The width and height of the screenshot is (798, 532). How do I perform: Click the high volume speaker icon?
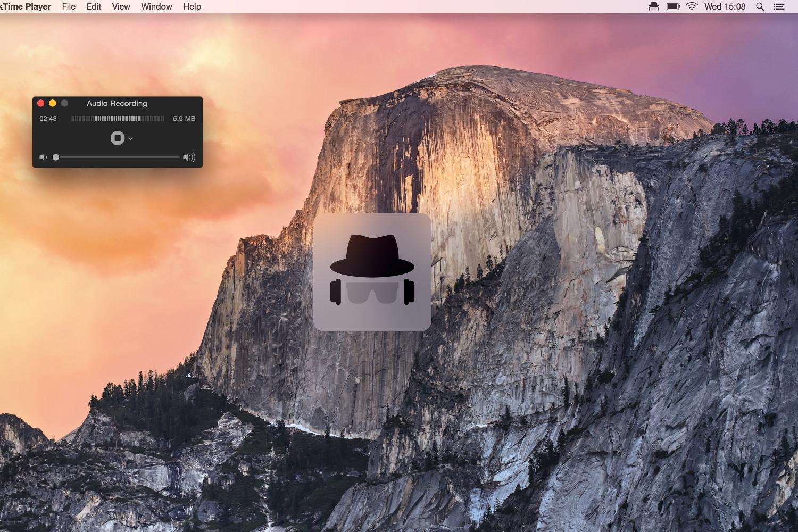pyautogui.click(x=189, y=157)
